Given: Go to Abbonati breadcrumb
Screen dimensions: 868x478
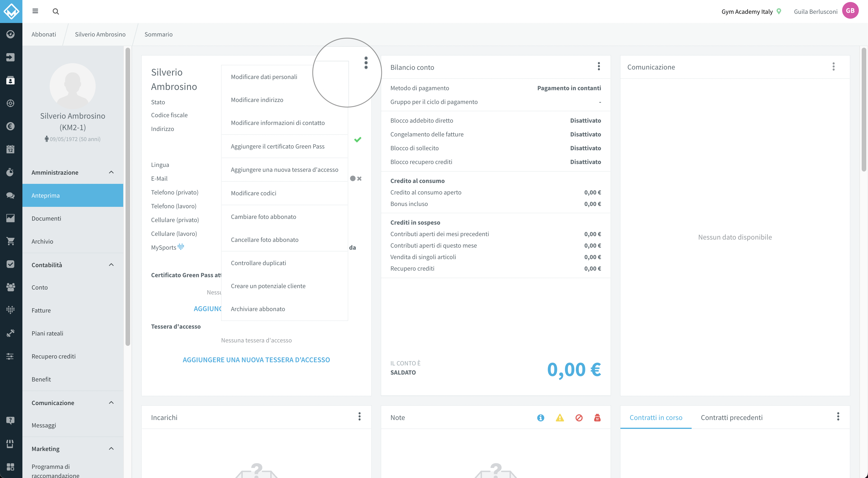Looking at the screenshot, I should [44, 34].
